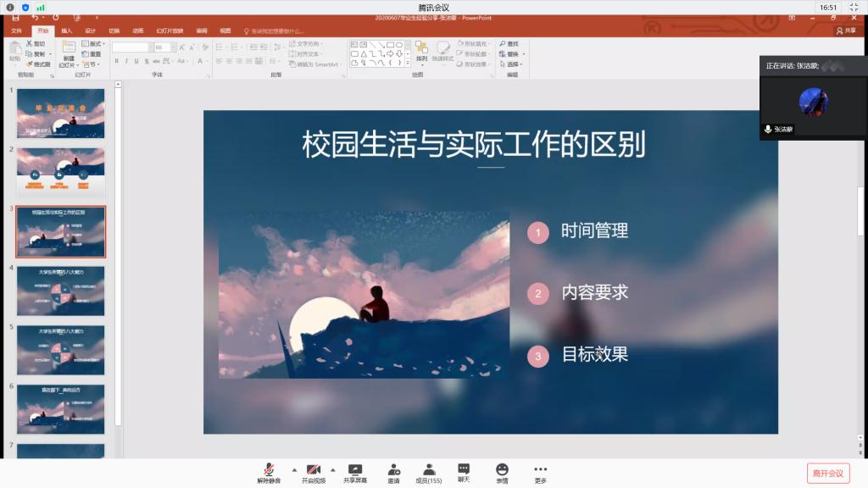This screenshot has height=488, width=868.
Task: Open the 形状轮廓 shape outline color
Action: 475,54
